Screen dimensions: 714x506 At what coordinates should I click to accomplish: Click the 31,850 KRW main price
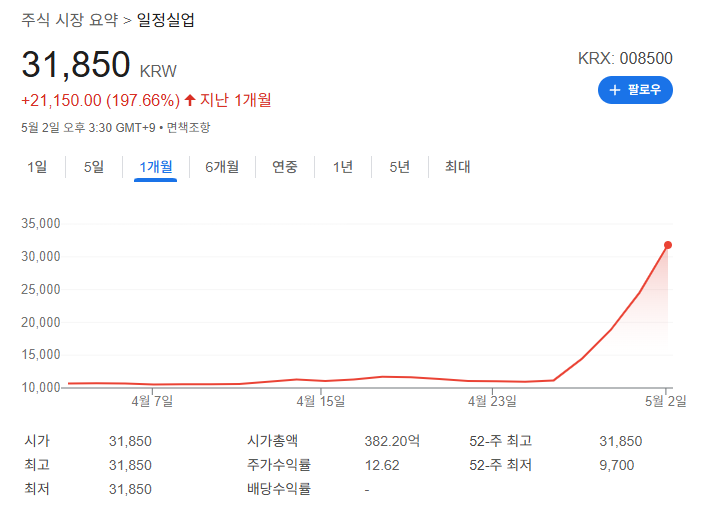pos(99,65)
